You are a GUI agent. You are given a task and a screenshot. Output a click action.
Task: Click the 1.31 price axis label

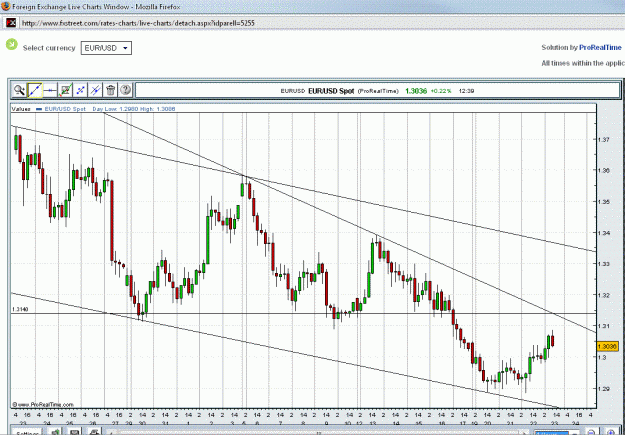pos(603,326)
